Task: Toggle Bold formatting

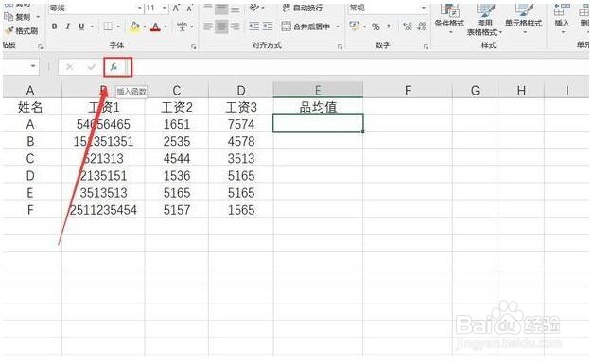Action: [x=55, y=26]
